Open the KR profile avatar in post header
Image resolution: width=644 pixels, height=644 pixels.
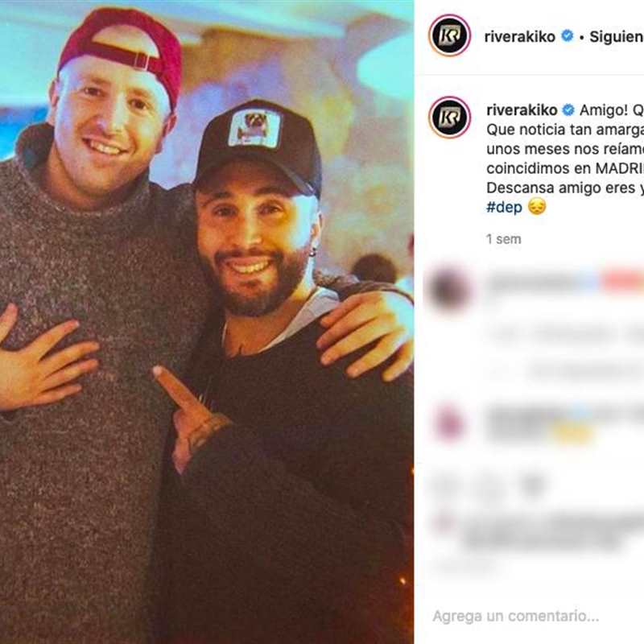click(449, 35)
